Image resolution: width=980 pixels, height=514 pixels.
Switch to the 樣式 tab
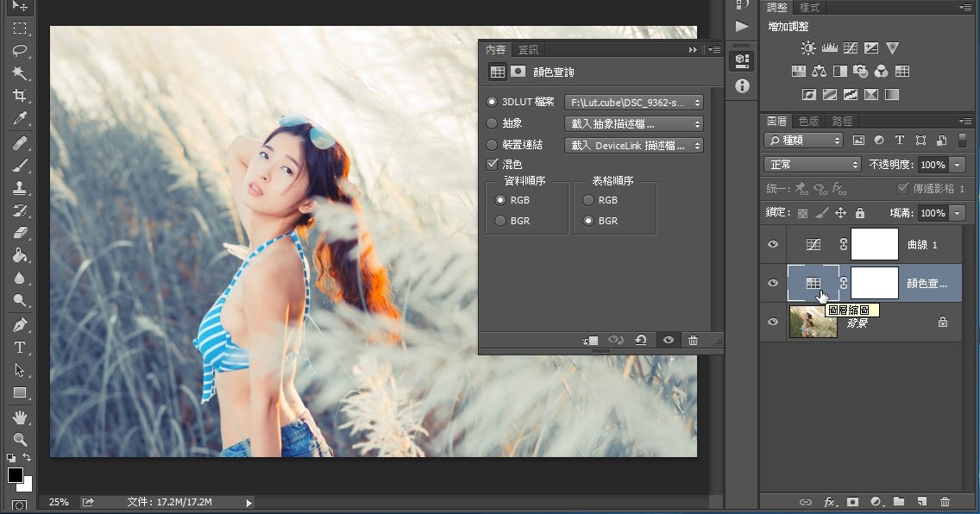809,8
